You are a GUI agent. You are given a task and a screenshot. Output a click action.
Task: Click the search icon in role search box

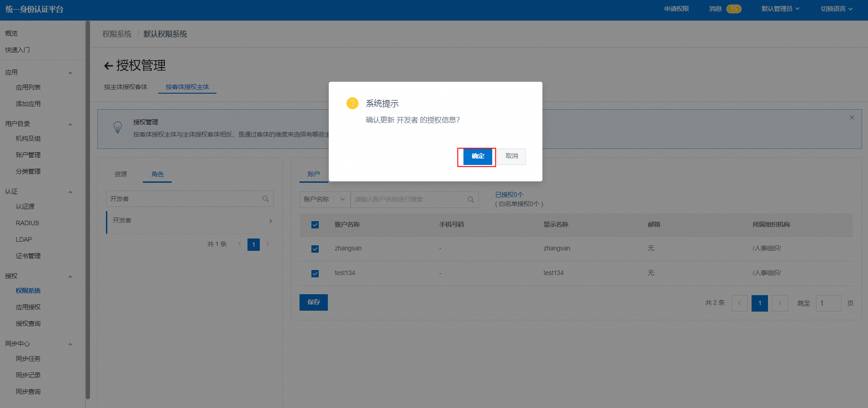tap(265, 199)
